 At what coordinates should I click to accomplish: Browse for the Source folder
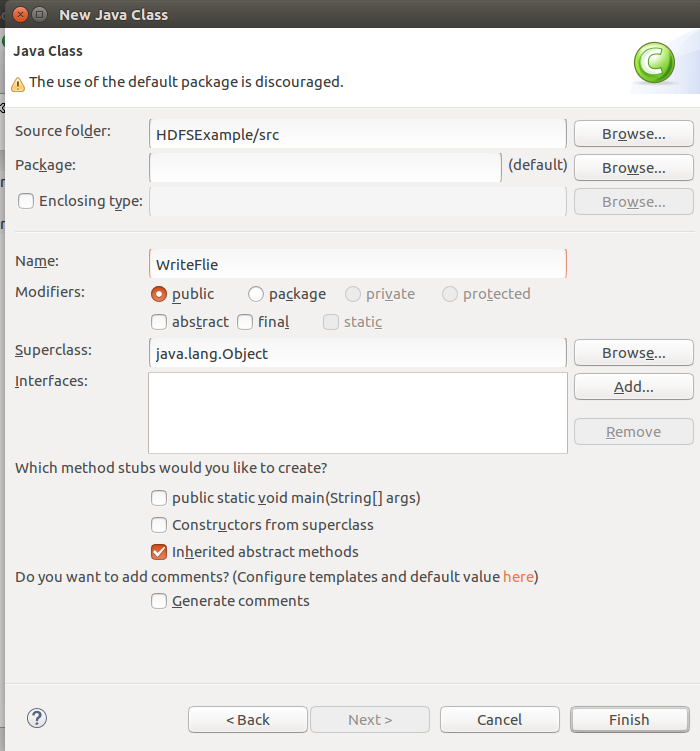point(633,134)
